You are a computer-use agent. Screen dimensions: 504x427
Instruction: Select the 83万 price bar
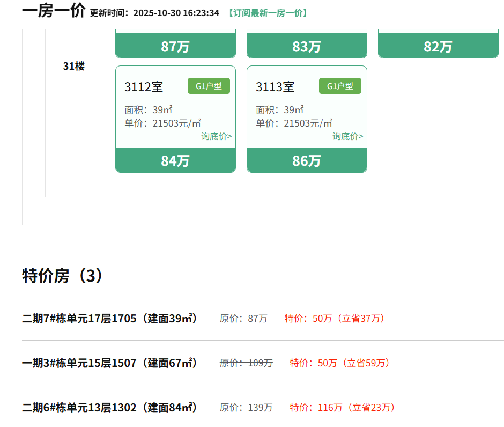point(307,46)
